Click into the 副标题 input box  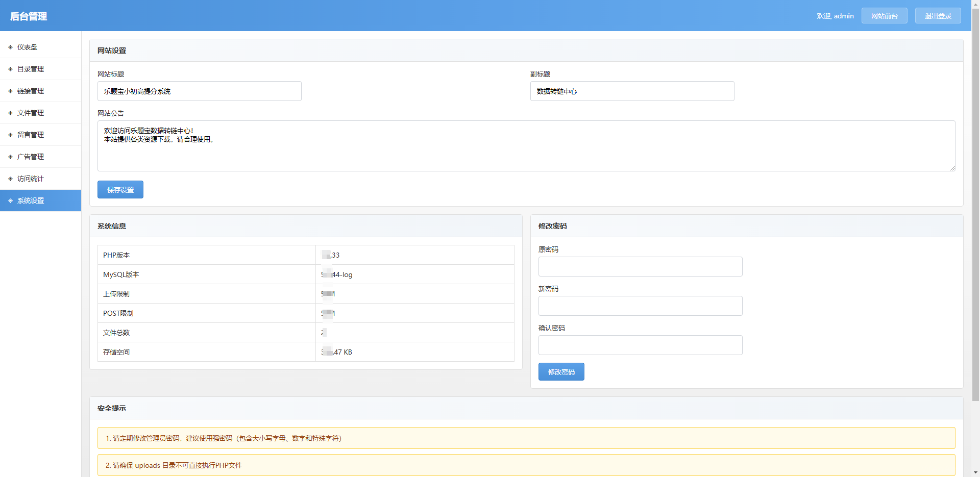(632, 91)
